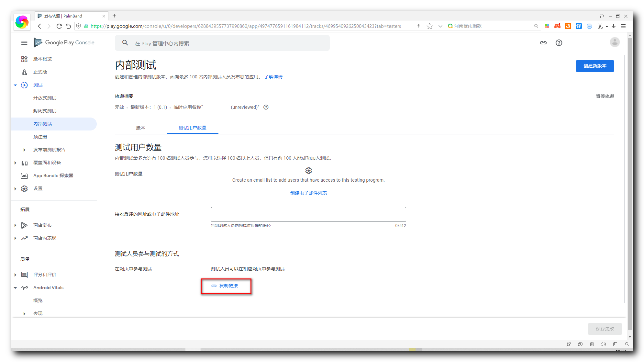Click the copy link icon in header
Viewport: 644px width, 362px height.
[x=543, y=43]
